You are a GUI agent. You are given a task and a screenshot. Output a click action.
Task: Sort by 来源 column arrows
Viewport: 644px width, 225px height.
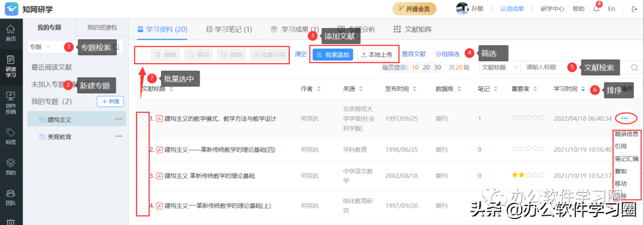tap(361, 89)
